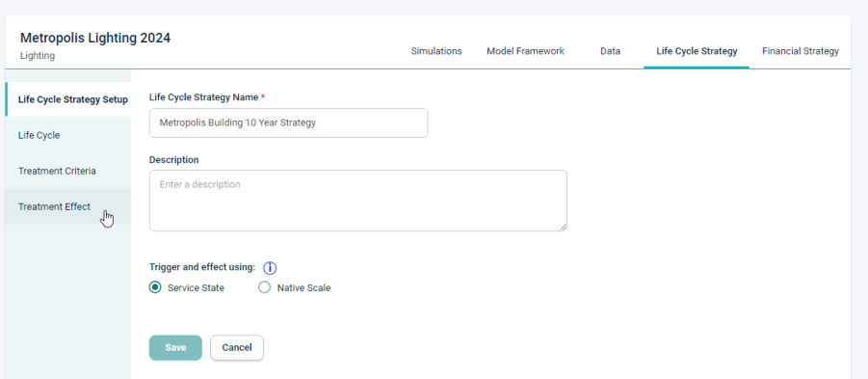The image size is (868, 379).
Task: Select Treatment Effect in the sidebar
Action: [x=68, y=206]
